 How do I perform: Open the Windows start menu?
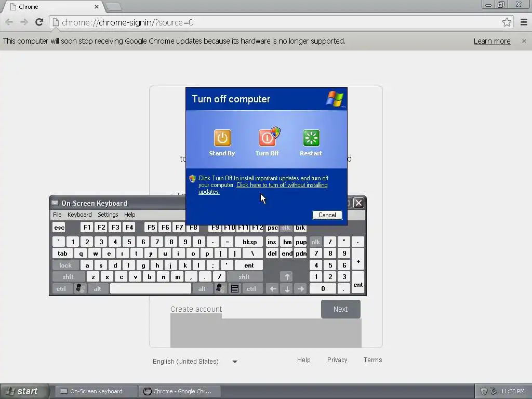pyautogui.click(x=24, y=391)
